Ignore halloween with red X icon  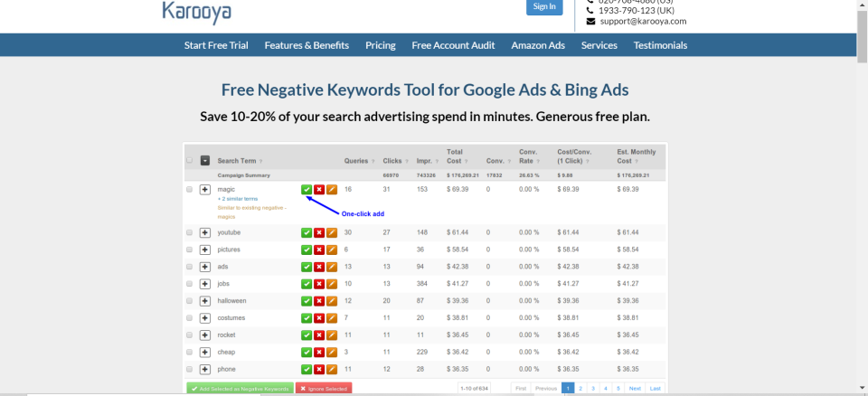[319, 301]
